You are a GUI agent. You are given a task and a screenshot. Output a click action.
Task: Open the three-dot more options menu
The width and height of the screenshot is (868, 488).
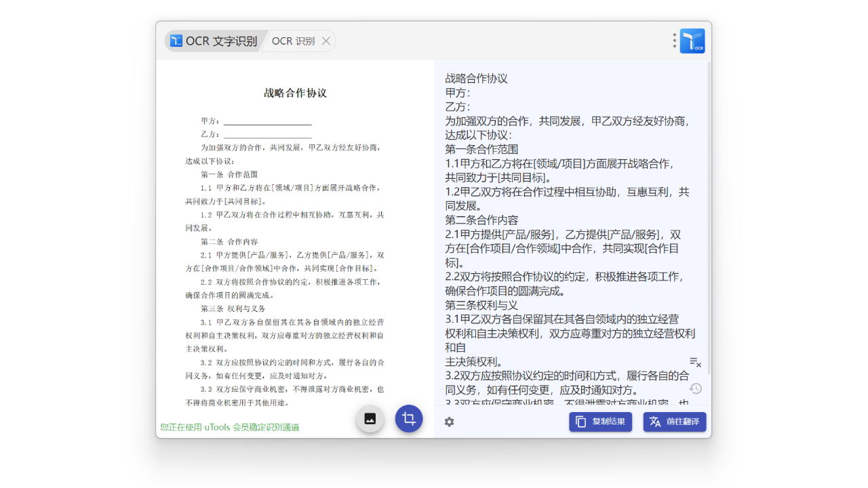pos(674,41)
